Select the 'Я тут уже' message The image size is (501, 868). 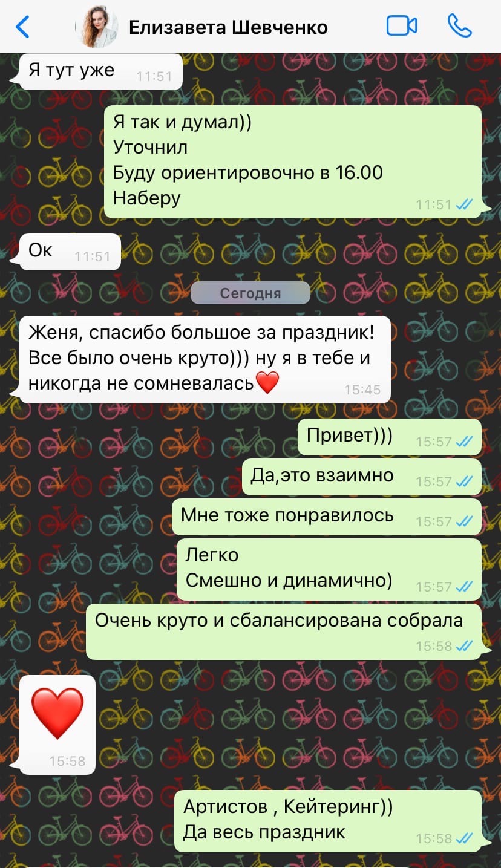(101, 71)
